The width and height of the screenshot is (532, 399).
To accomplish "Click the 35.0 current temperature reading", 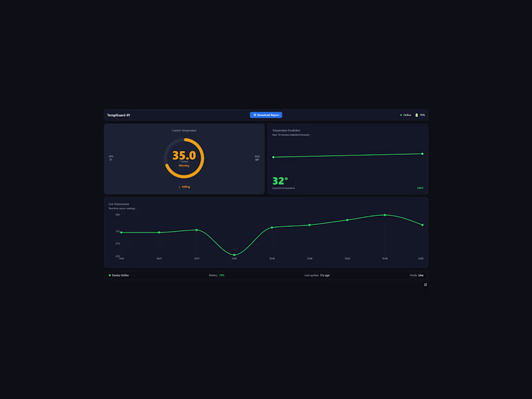I will click(x=184, y=155).
